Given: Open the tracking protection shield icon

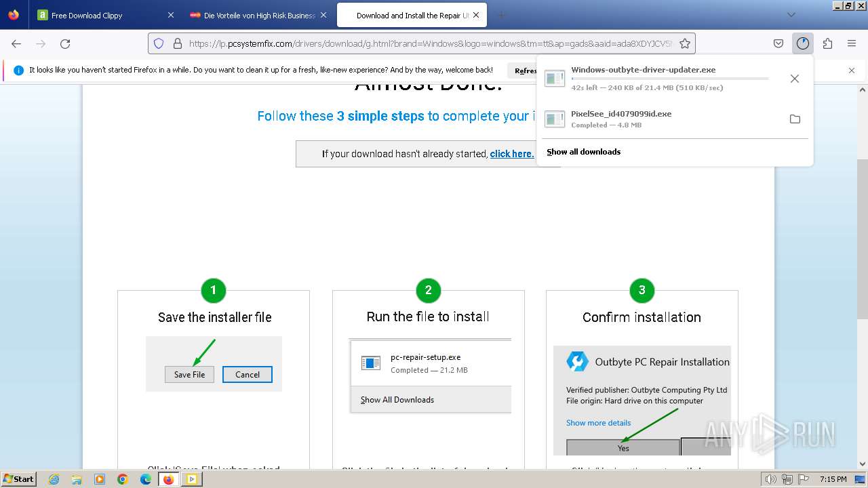Looking at the screenshot, I should 159,43.
